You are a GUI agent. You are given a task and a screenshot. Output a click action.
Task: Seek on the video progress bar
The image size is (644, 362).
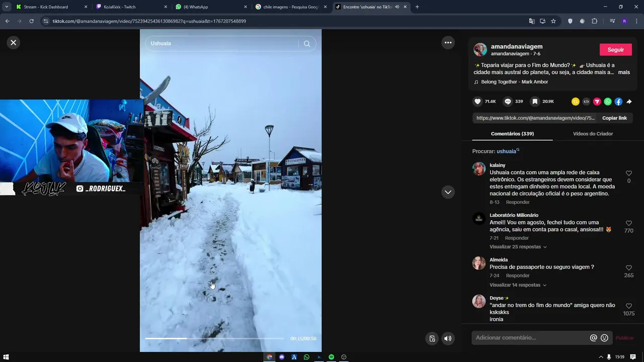214,338
